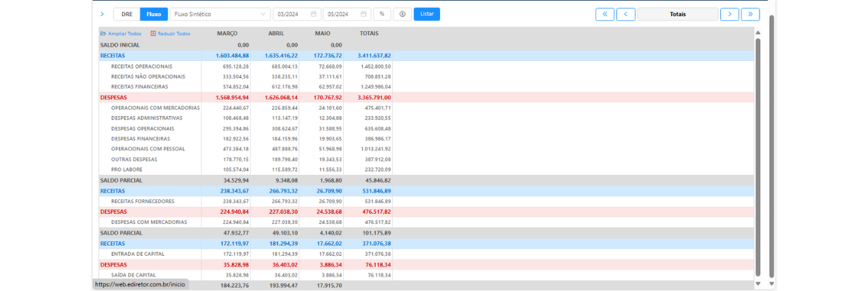The image size is (868, 291).
Task: Select DESPESAS OPERACIONAIS row
Action: (x=426, y=128)
